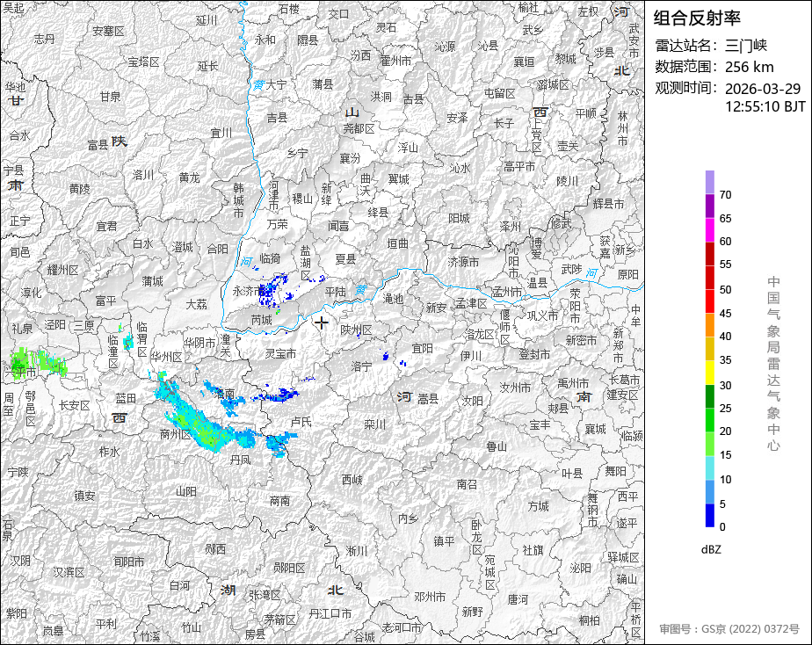Image resolution: width=812 pixels, height=645 pixels.
Task: Click the 丹江口市 label
Action: 330,613
